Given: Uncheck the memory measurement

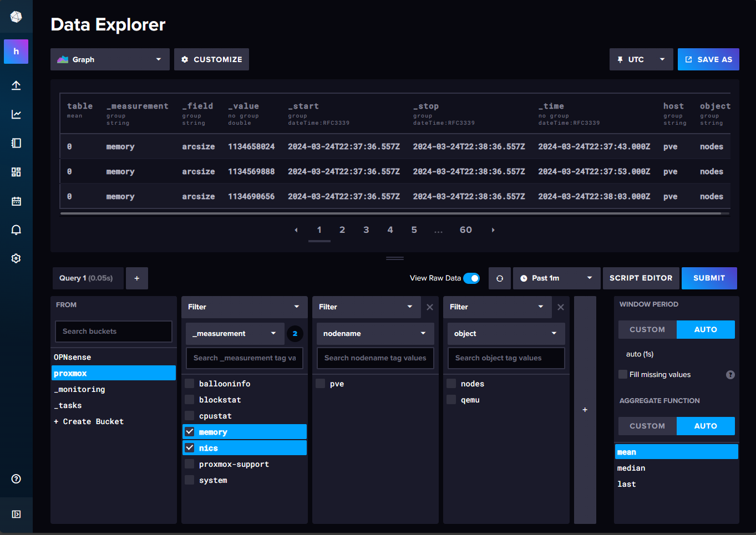Looking at the screenshot, I should pos(190,432).
